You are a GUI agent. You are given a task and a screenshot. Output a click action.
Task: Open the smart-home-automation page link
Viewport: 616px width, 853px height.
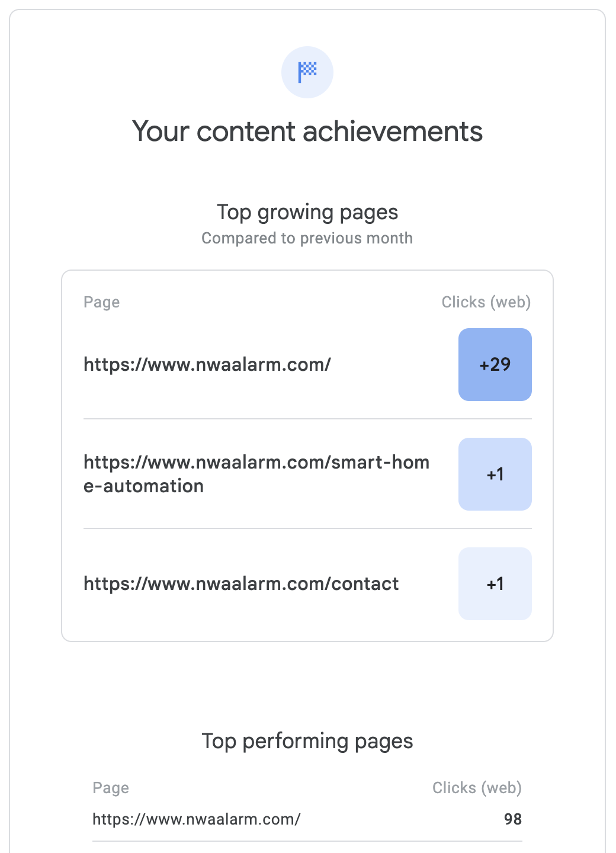coord(256,474)
